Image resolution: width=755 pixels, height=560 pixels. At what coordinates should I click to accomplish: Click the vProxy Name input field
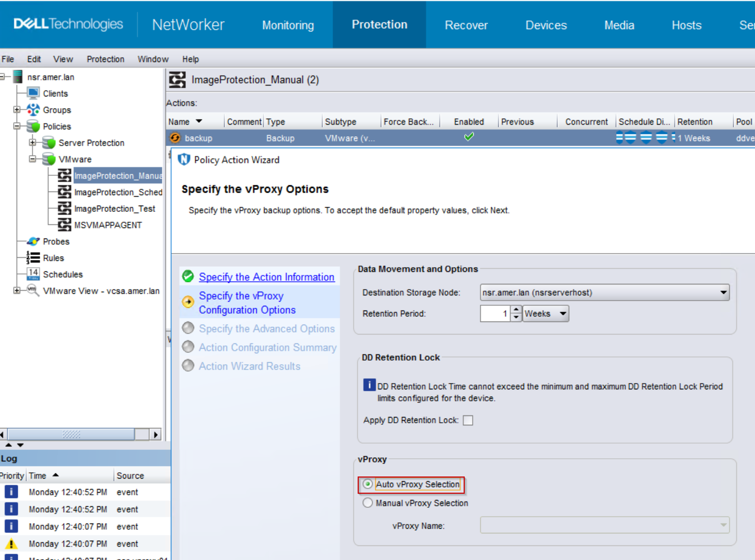[600, 526]
